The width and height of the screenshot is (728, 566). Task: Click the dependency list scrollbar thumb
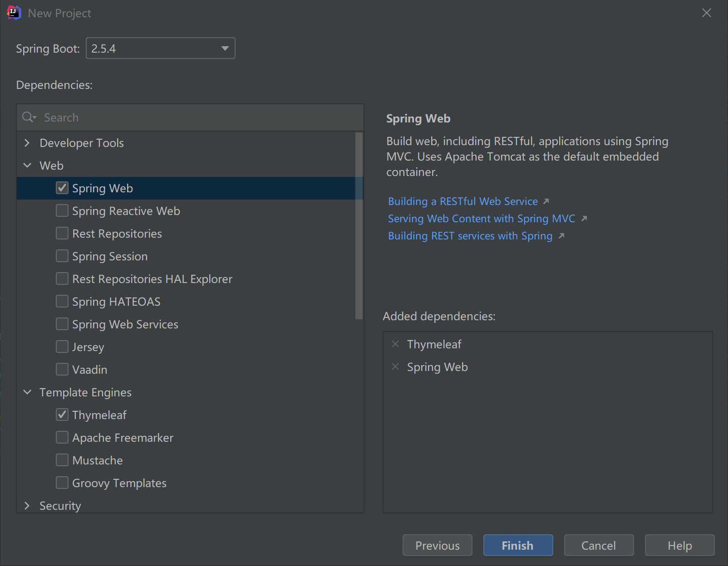coord(359,225)
